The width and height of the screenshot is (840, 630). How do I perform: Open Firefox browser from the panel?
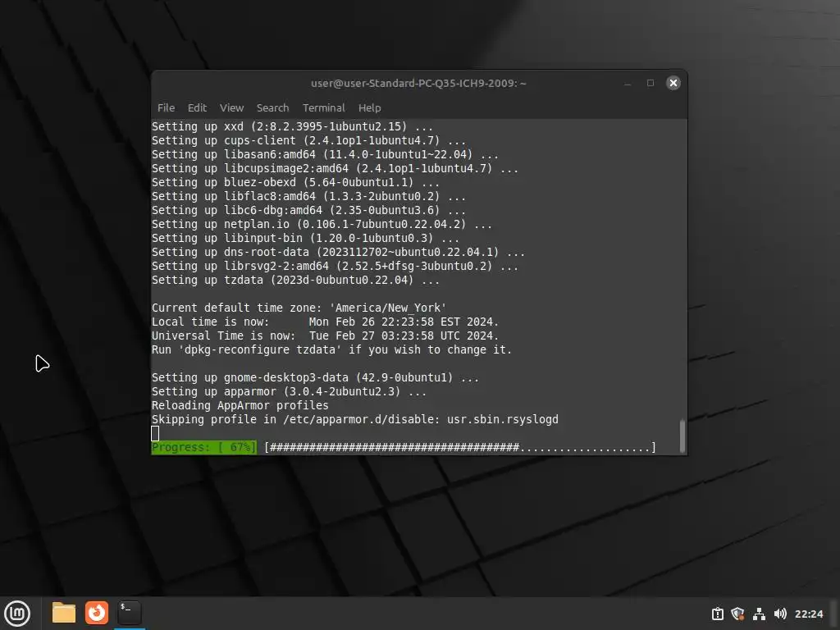click(97, 613)
